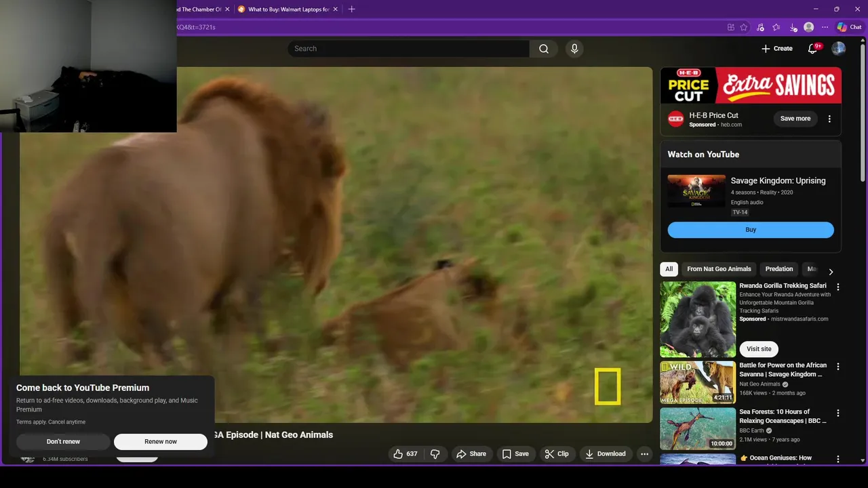
Task: Like the video with thumbs up
Action: point(406,454)
